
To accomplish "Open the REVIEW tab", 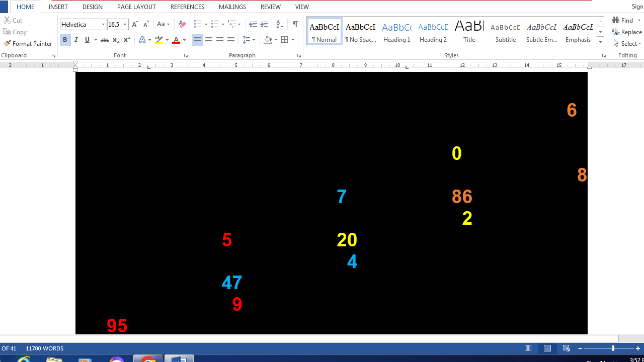I will [271, 7].
